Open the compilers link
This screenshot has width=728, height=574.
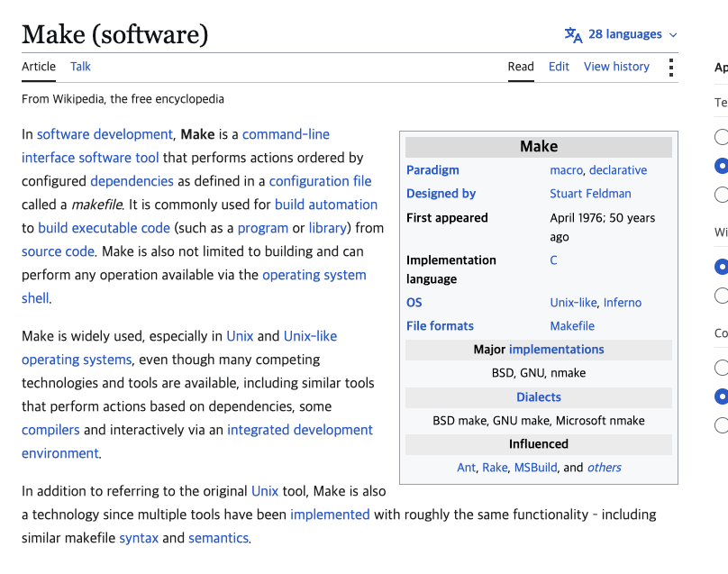click(x=50, y=430)
